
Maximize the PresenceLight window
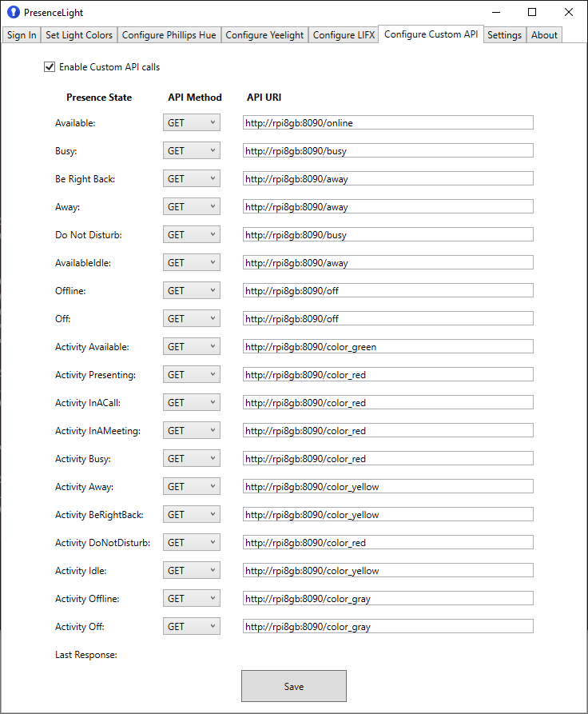[x=532, y=13]
